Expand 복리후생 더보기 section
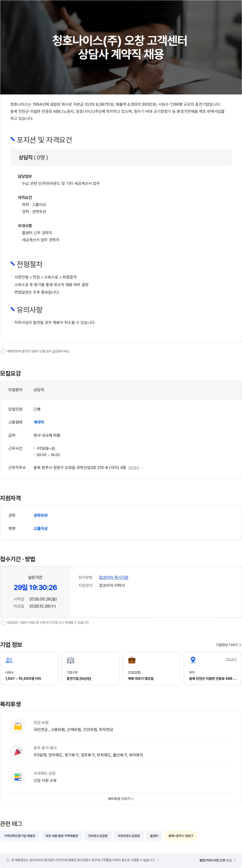Image resolution: width=242 pixels, height=868 pixels. (121, 798)
